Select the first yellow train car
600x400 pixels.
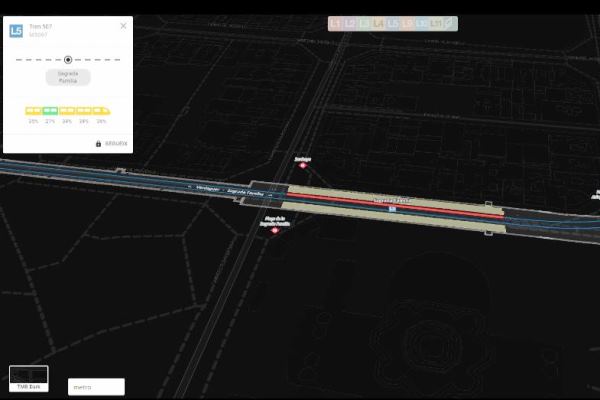(x=33, y=110)
